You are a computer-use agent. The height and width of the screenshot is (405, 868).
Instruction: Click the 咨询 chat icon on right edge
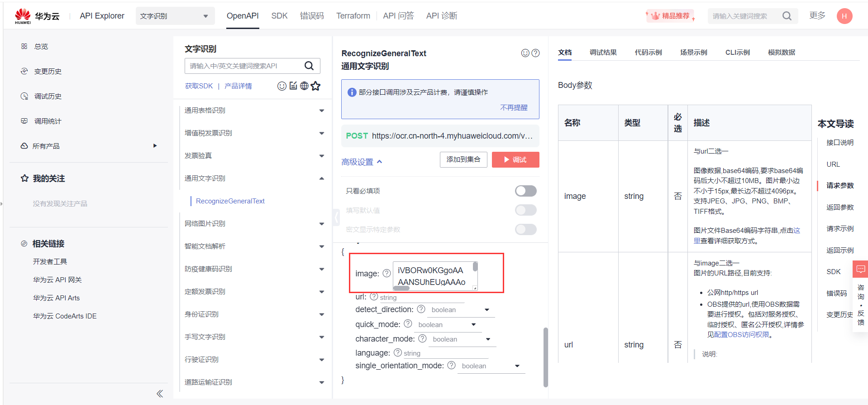pyautogui.click(x=860, y=269)
